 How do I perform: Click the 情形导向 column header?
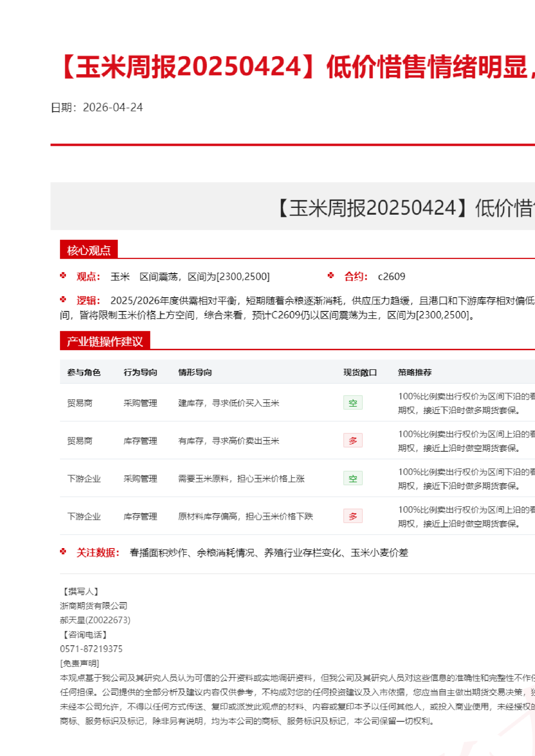195,372
